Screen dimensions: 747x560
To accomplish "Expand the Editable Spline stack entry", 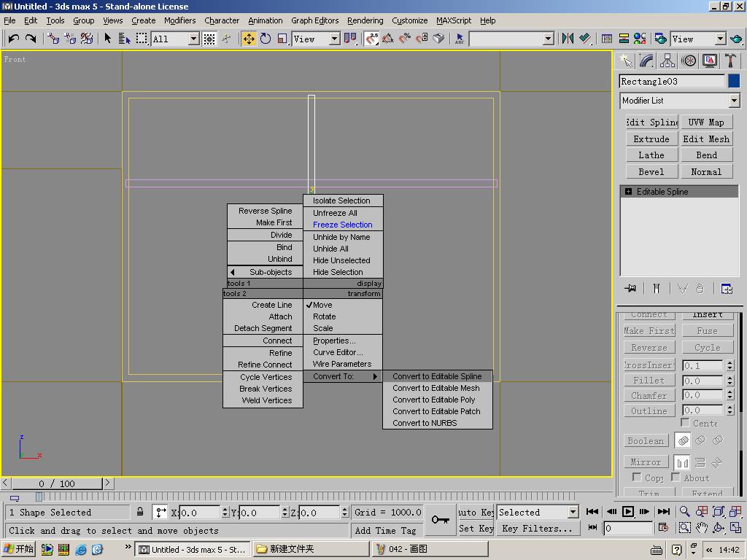I will [628, 192].
